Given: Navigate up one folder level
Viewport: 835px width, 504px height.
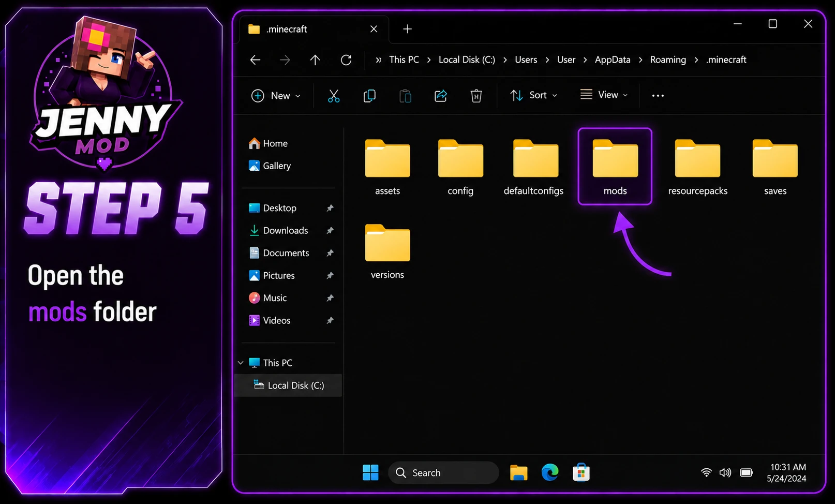Looking at the screenshot, I should click(x=315, y=60).
